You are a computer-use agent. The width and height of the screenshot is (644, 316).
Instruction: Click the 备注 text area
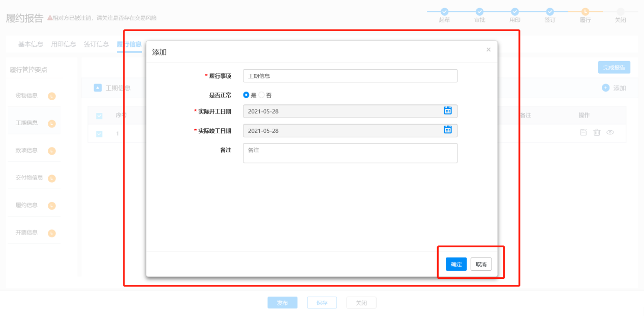tap(350, 153)
